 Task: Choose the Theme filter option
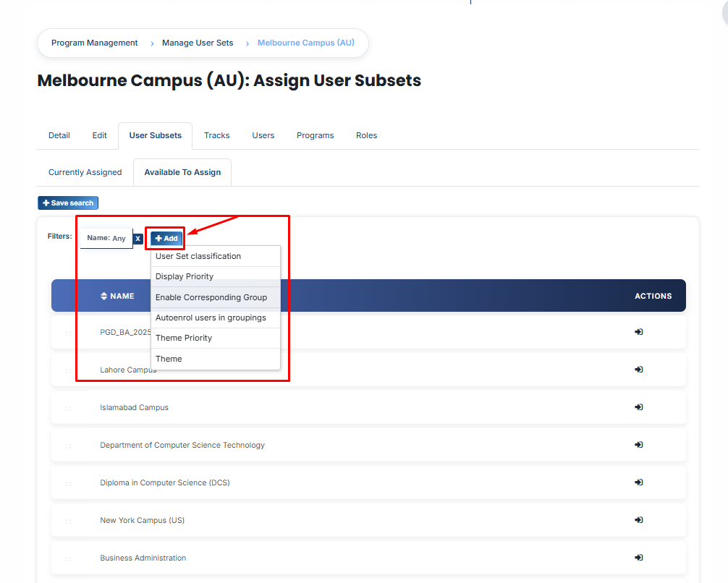pos(216,359)
